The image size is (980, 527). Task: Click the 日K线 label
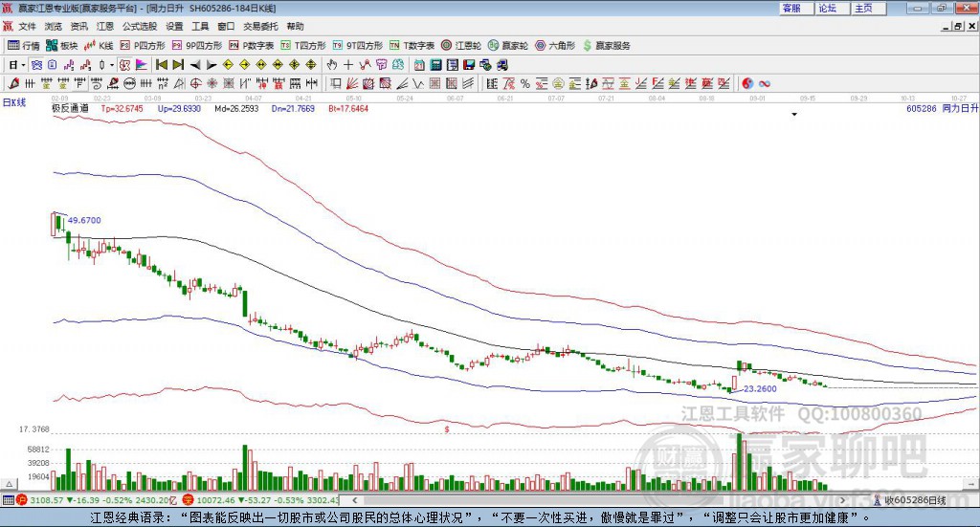[14, 102]
